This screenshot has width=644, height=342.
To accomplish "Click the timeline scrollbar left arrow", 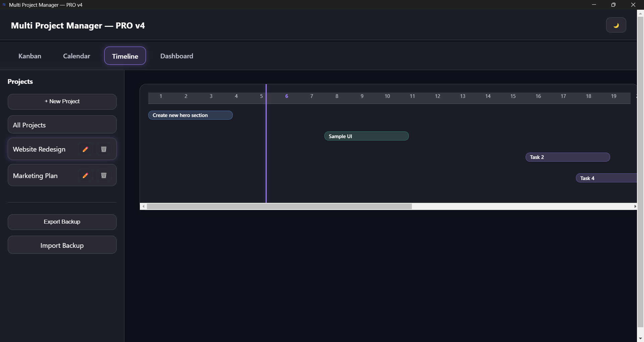I will pyautogui.click(x=144, y=207).
